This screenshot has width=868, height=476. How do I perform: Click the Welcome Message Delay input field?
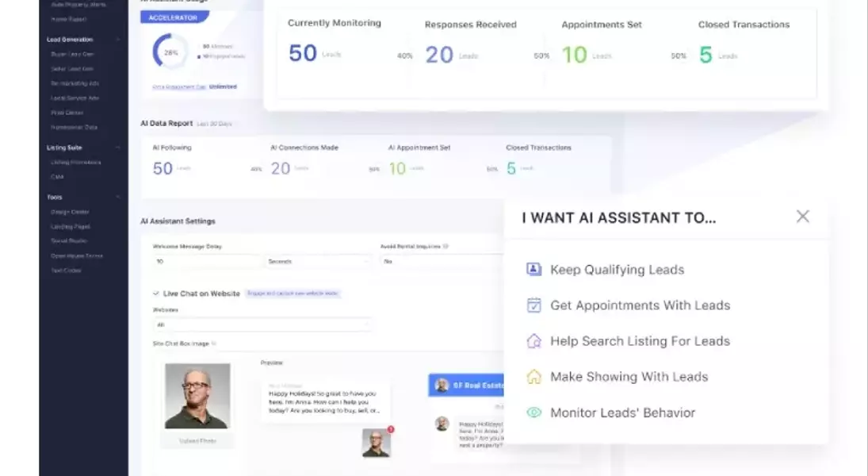point(206,261)
